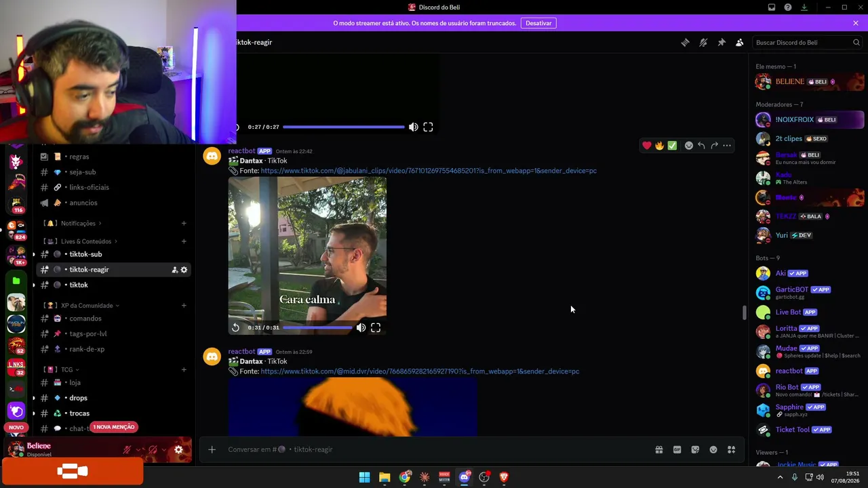
Task: Open the GIF picker
Action: pos(677,449)
